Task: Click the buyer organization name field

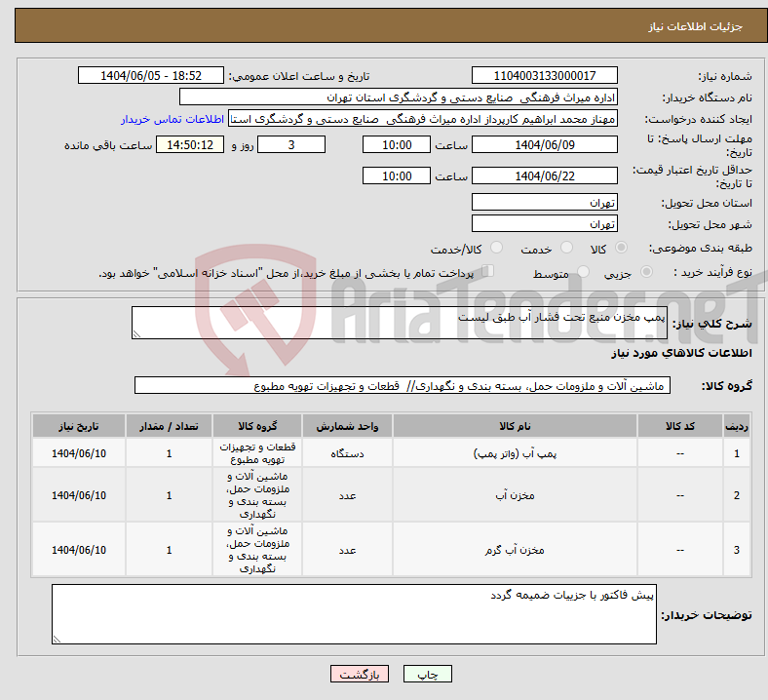Action: pos(399,97)
